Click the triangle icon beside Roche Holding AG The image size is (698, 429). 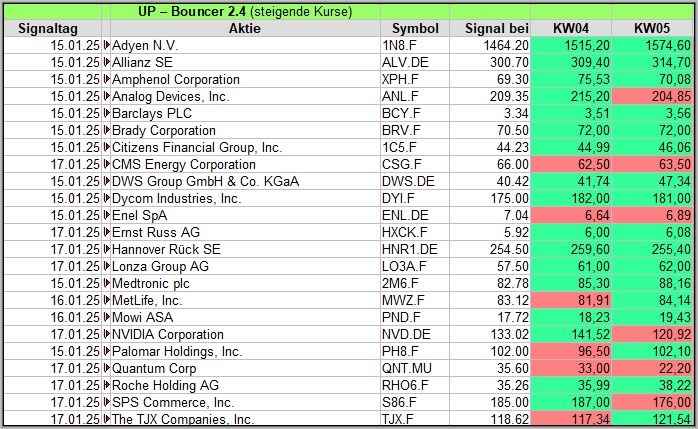107,386
